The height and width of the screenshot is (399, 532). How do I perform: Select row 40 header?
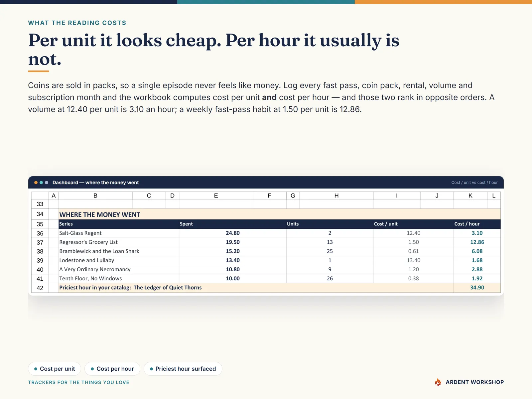(40, 270)
